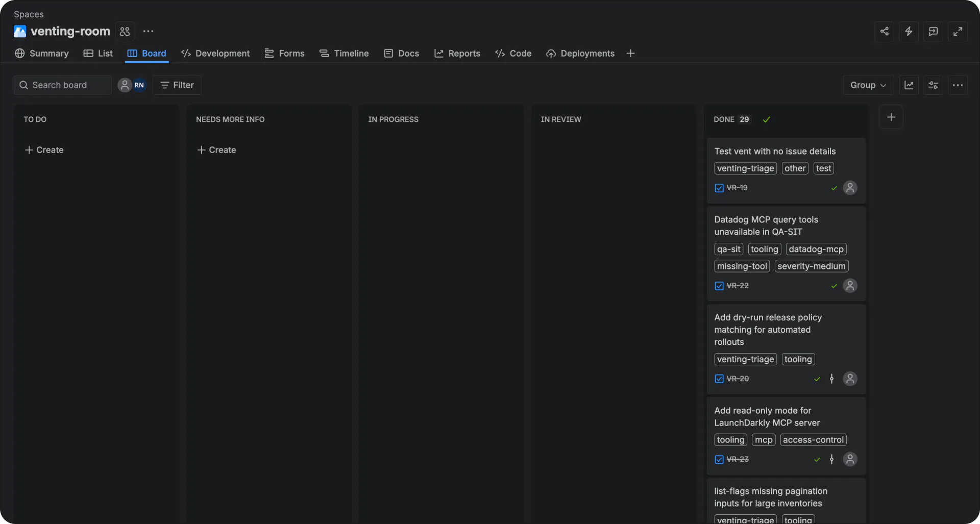Screen dimensions: 980x524
Task: Click the 'test' label on VR-19
Action: [823, 168]
